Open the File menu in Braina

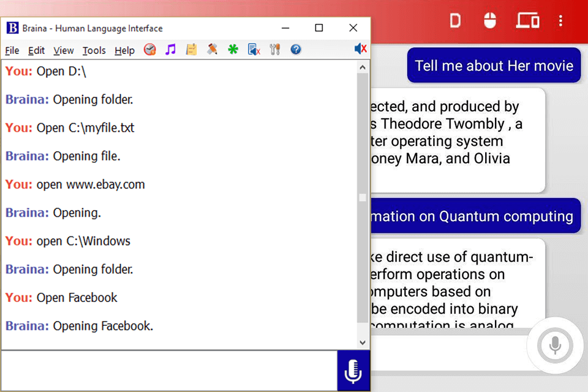click(x=12, y=50)
